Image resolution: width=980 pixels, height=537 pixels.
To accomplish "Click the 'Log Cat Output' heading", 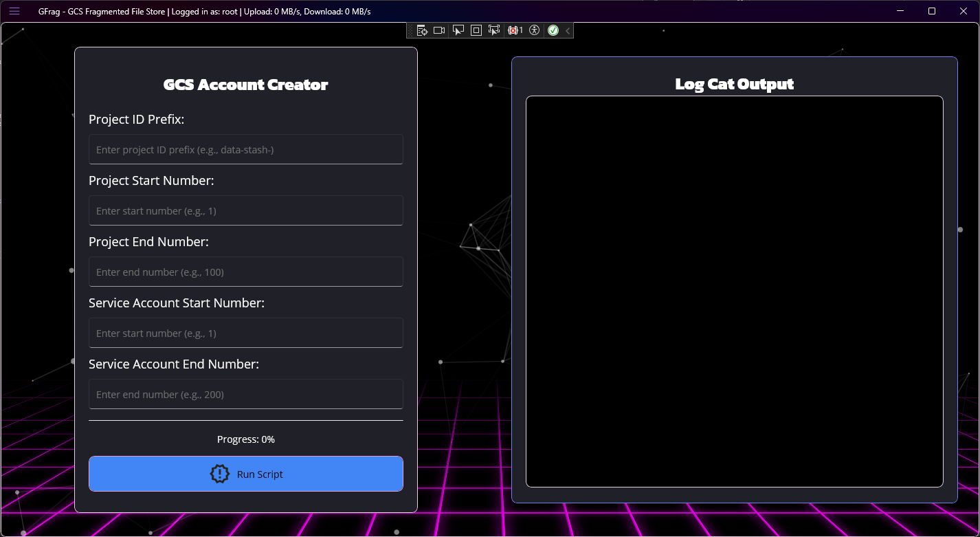I will pos(735,84).
